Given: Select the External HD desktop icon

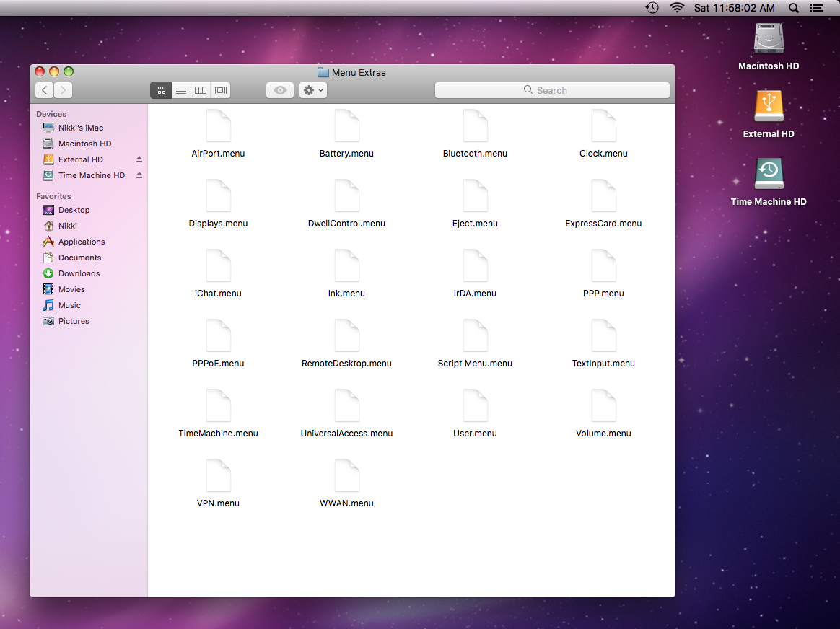Looking at the screenshot, I should (x=769, y=107).
